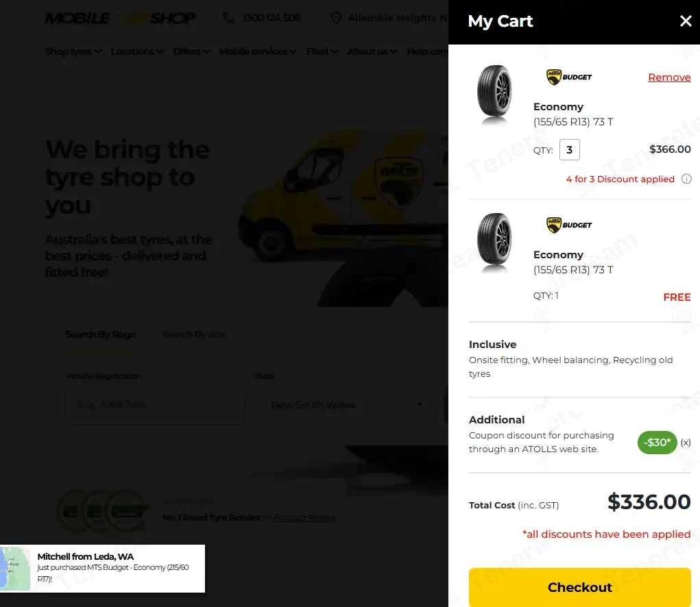Click the QTY field showing 3
The height and width of the screenshot is (607, 700).
tap(569, 150)
